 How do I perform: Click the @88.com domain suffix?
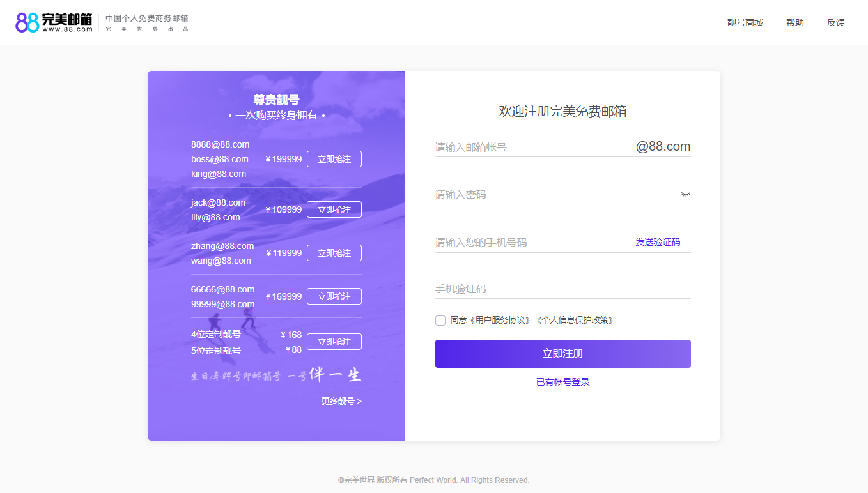pyautogui.click(x=663, y=146)
